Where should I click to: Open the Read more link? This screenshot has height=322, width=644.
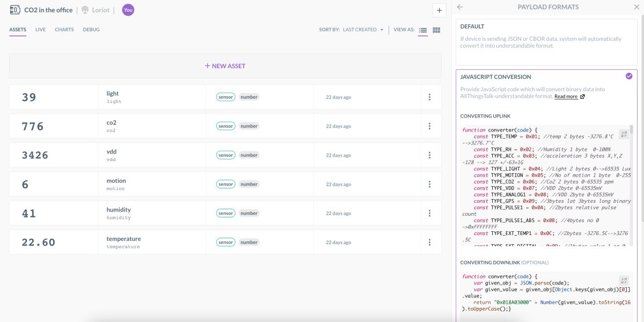point(566,97)
